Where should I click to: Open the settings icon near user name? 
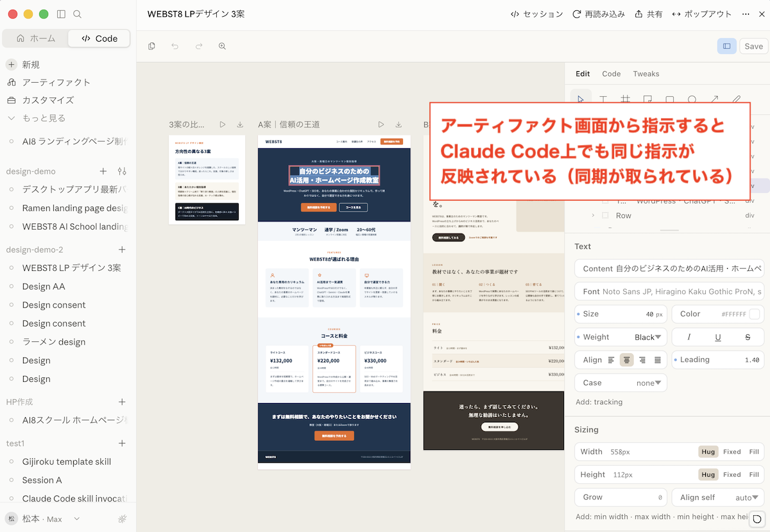coord(123,519)
